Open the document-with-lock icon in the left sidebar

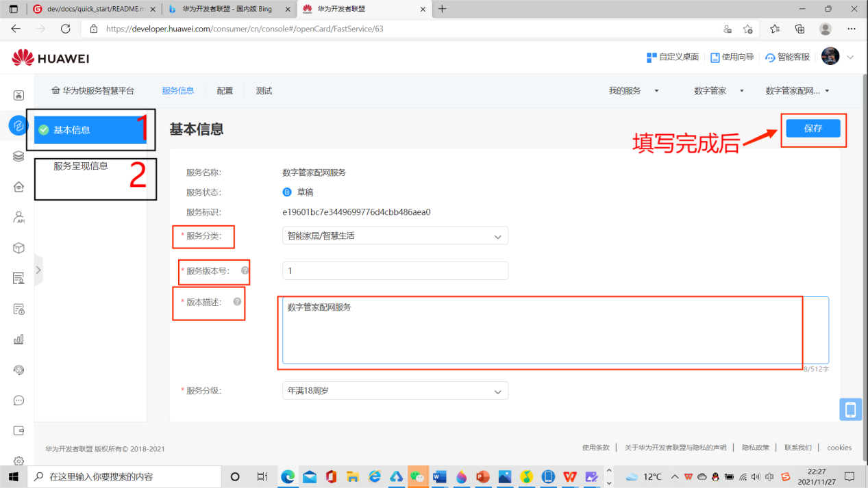click(19, 309)
